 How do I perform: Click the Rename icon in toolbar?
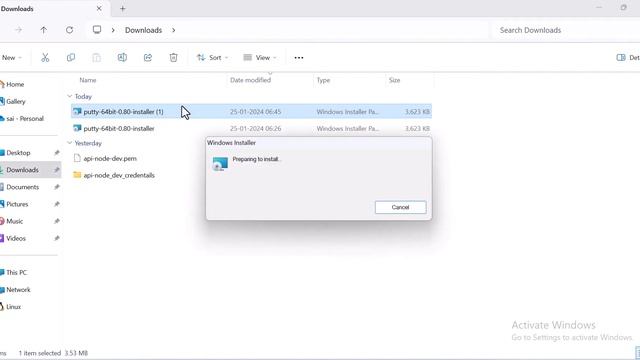pos(122,58)
